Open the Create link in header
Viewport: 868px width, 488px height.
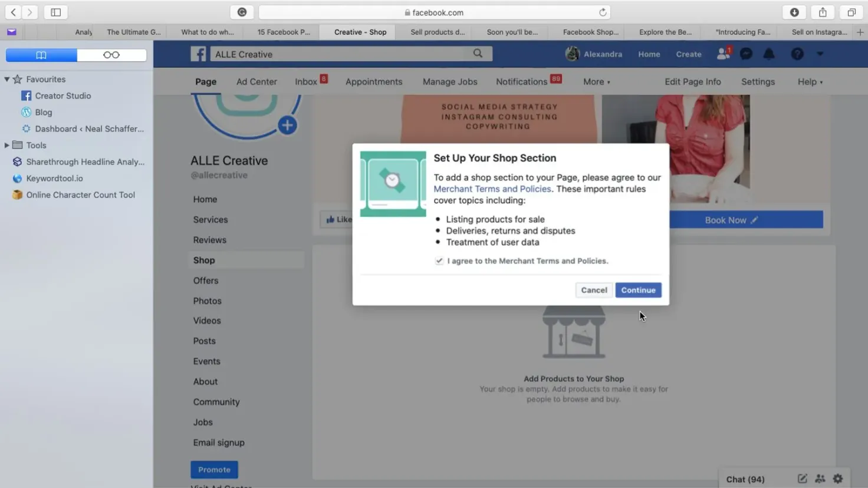click(x=688, y=54)
